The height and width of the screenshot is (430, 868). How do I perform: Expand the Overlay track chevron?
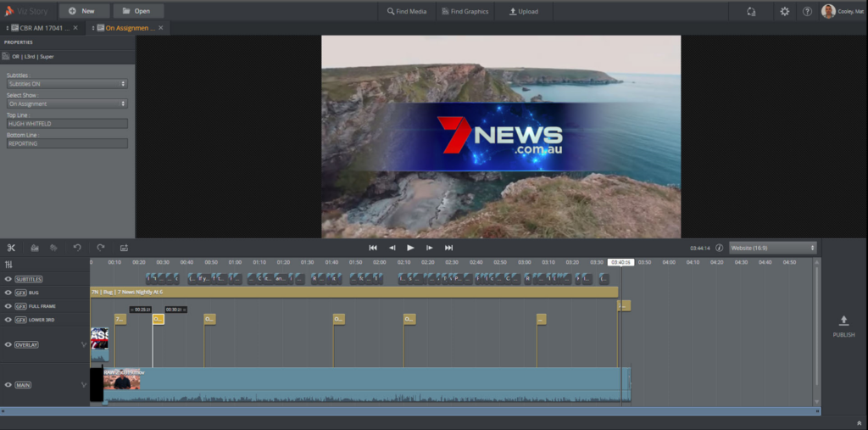point(84,344)
